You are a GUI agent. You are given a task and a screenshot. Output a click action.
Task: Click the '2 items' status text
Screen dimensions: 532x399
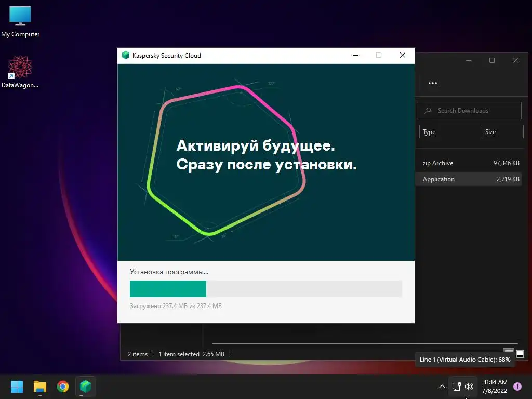[137, 354]
